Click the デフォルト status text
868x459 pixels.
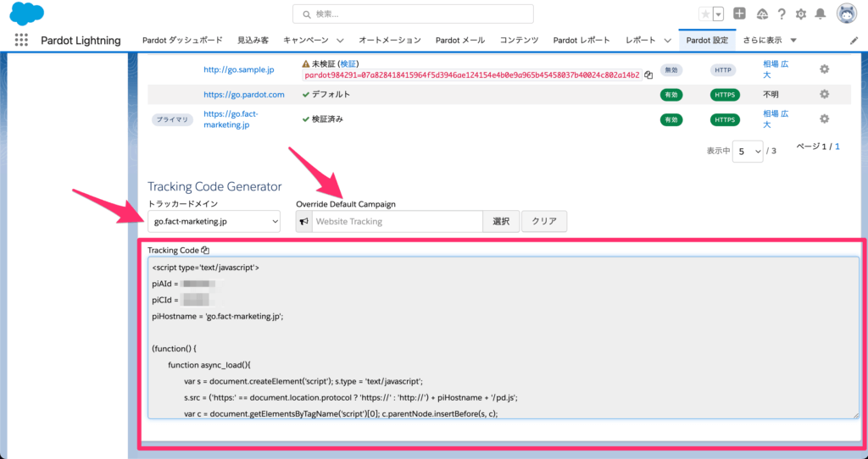click(x=331, y=94)
